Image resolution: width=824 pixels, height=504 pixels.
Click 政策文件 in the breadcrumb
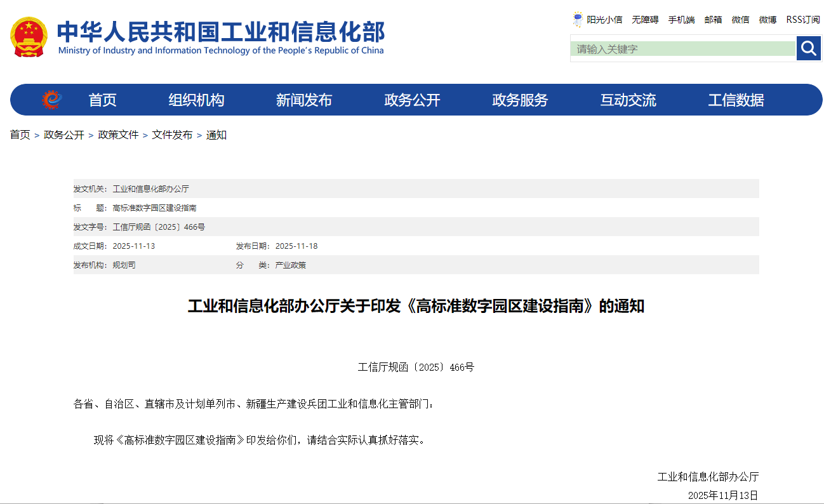pyautogui.click(x=118, y=135)
